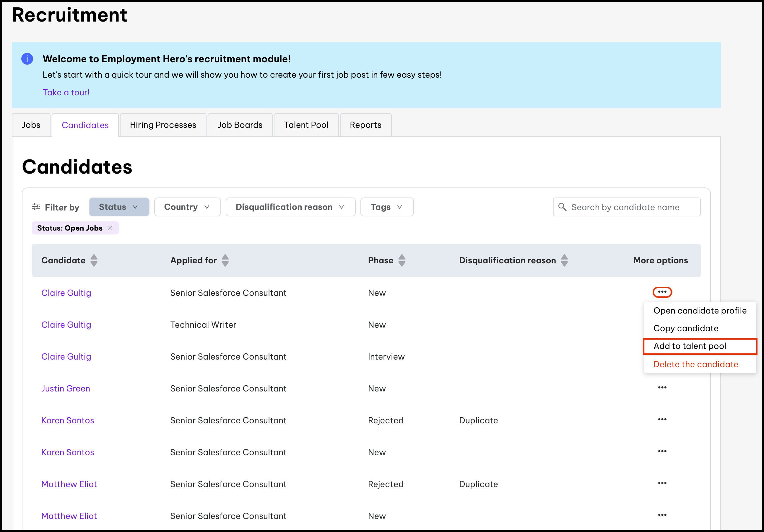Click the search magnifier icon

pyautogui.click(x=562, y=207)
